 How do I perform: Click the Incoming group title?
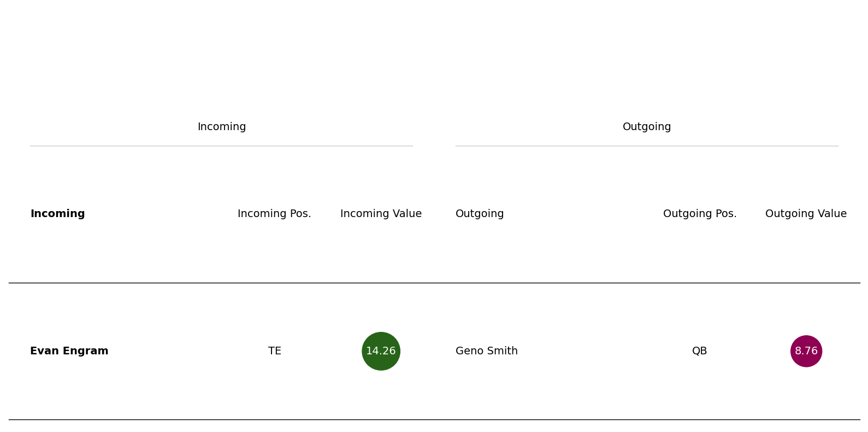click(222, 127)
